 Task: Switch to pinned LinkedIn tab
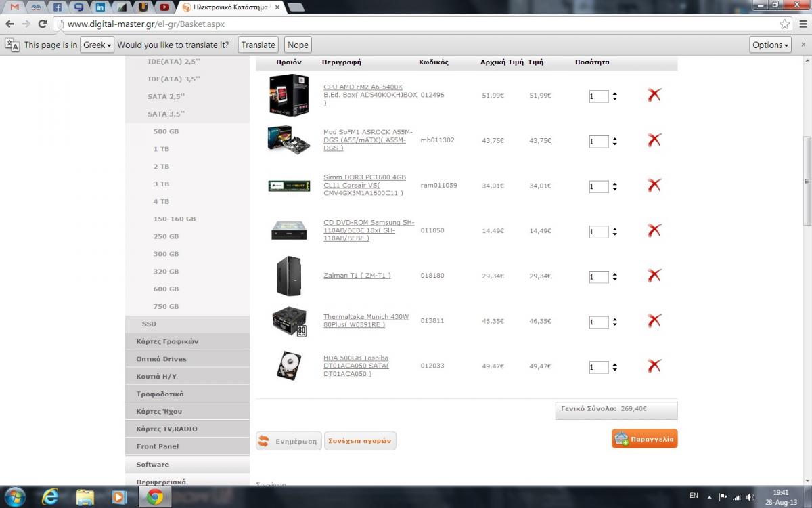click(100, 7)
